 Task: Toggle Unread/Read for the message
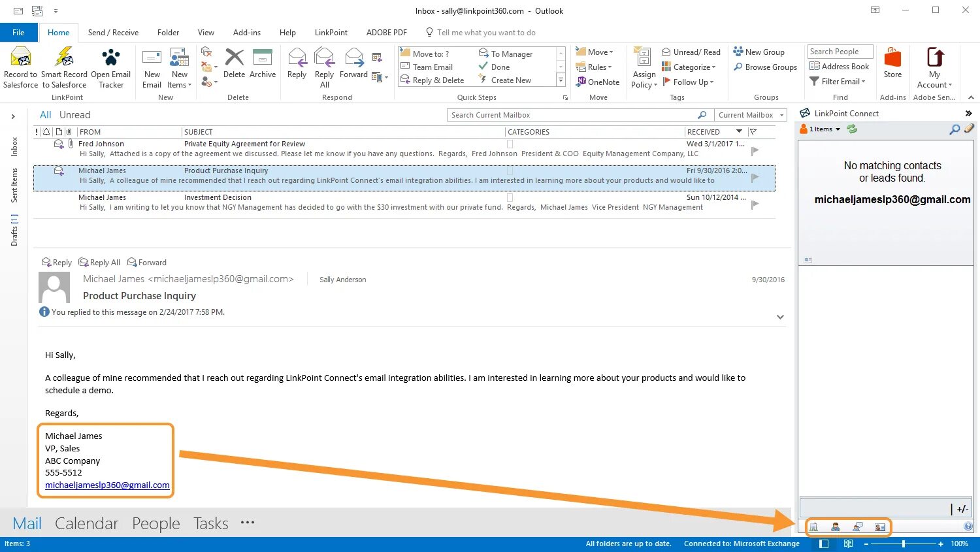[x=691, y=52]
